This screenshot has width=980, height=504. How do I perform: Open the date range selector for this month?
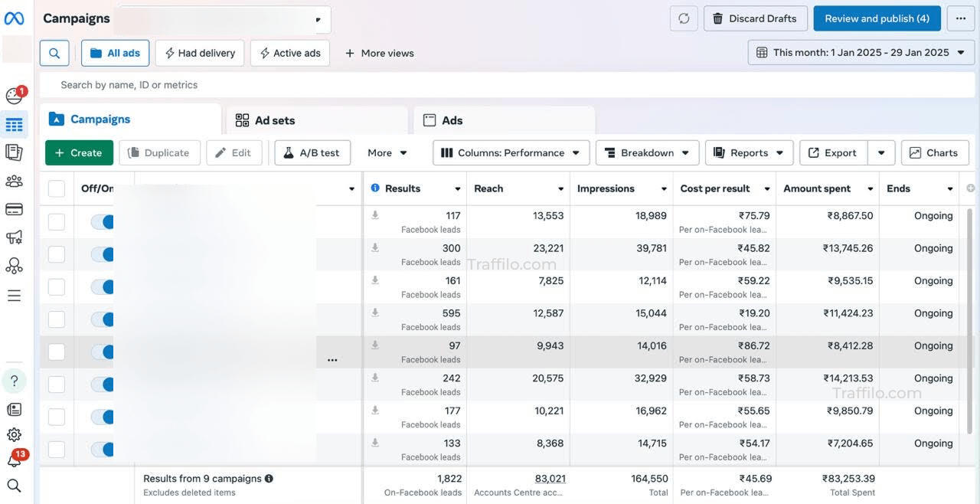pyautogui.click(x=861, y=53)
